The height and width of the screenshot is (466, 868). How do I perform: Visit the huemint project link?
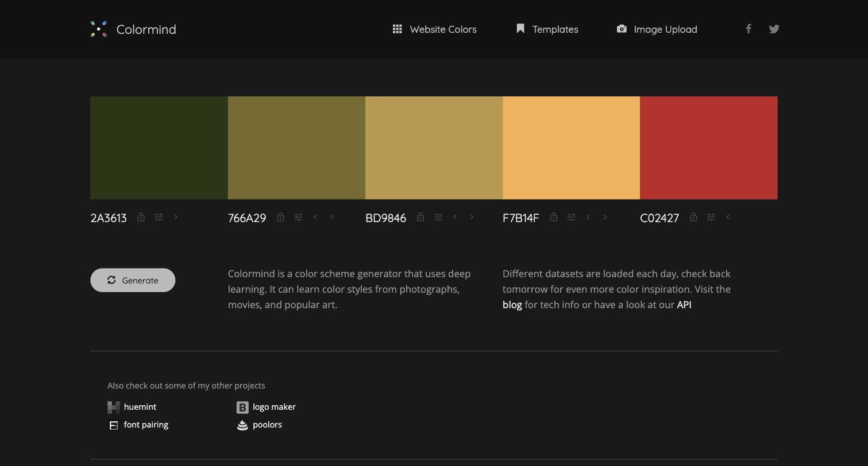(x=140, y=407)
